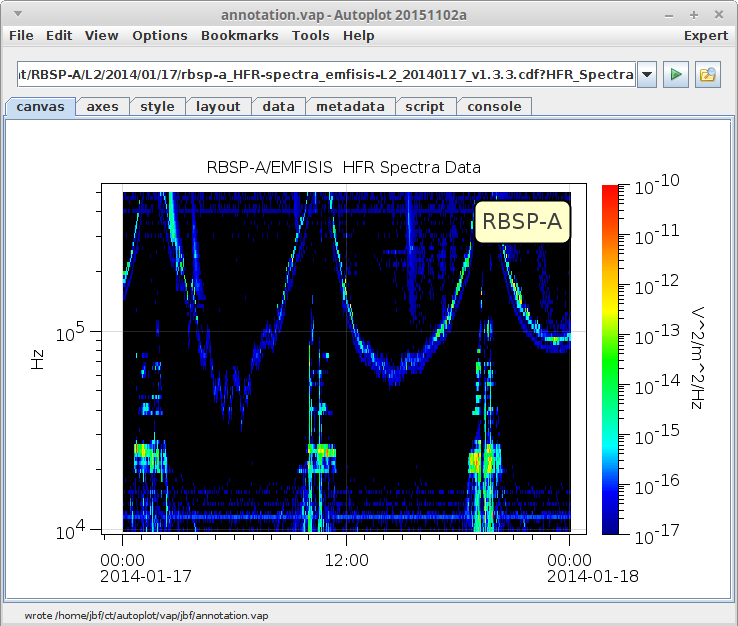
Task: Open the Options menu
Action: tap(159, 36)
